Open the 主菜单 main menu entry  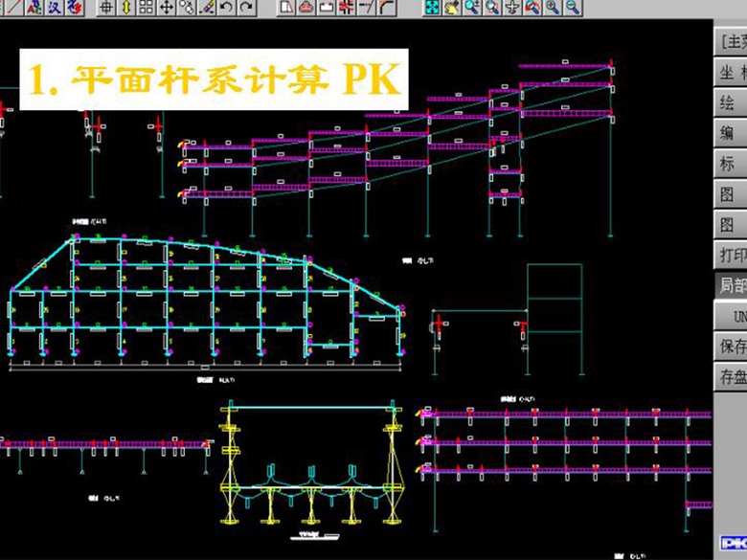point(733,42)
